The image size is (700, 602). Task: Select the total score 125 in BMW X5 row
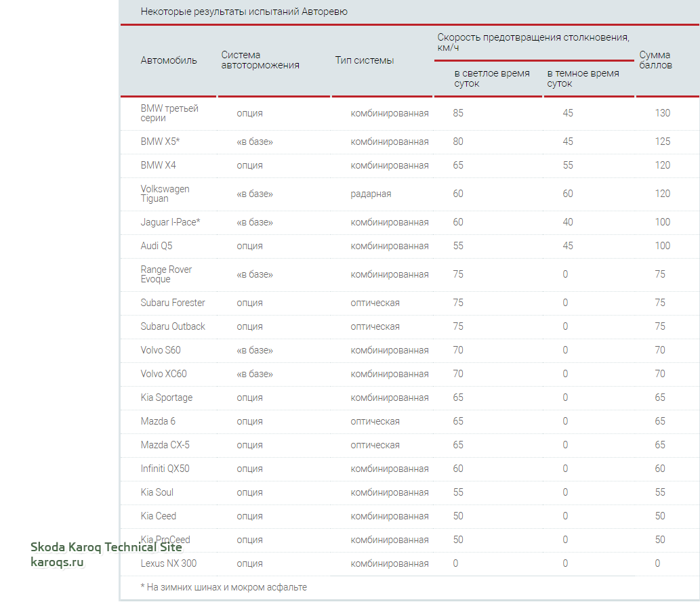pos(663,142)
